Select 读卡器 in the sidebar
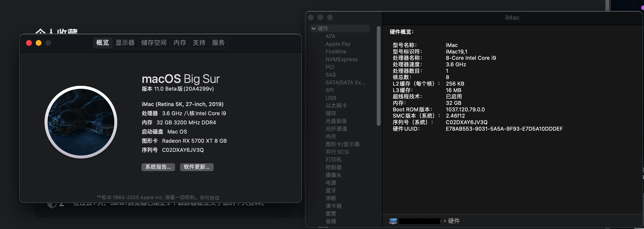644x229 pixels. 334,206
